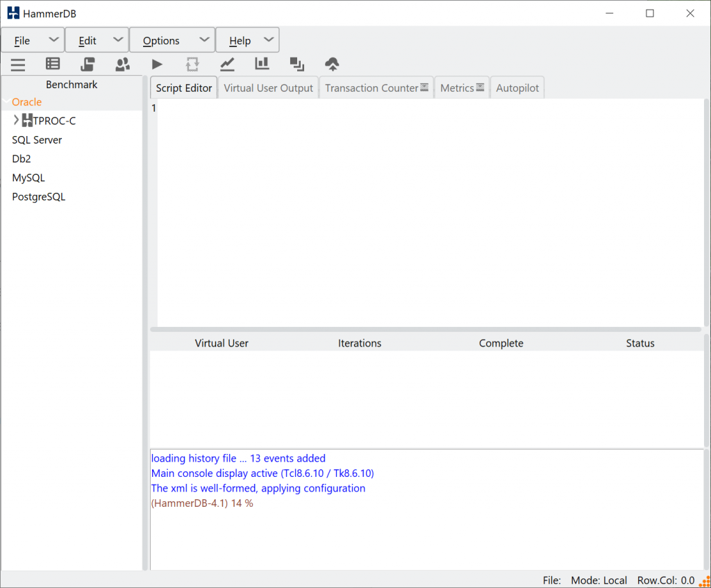The image size is (711, 588).
Task: Click the Transaction Counter line chart icon
Action: [x=227, y=65]
